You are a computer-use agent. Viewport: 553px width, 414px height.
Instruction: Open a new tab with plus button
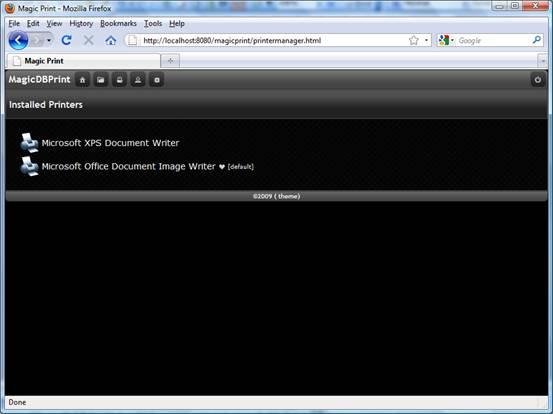tap(170, 61)
